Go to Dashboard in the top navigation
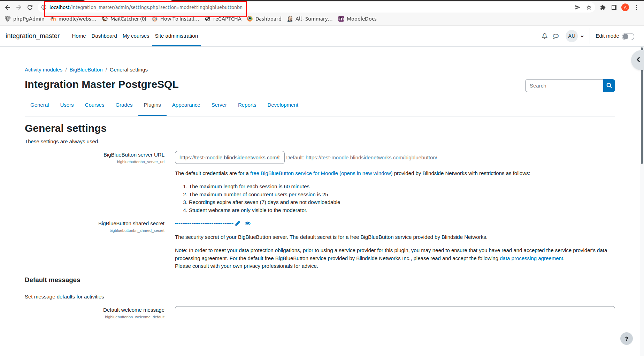Screen dimensions: 644x356 (x=104, y=36)
